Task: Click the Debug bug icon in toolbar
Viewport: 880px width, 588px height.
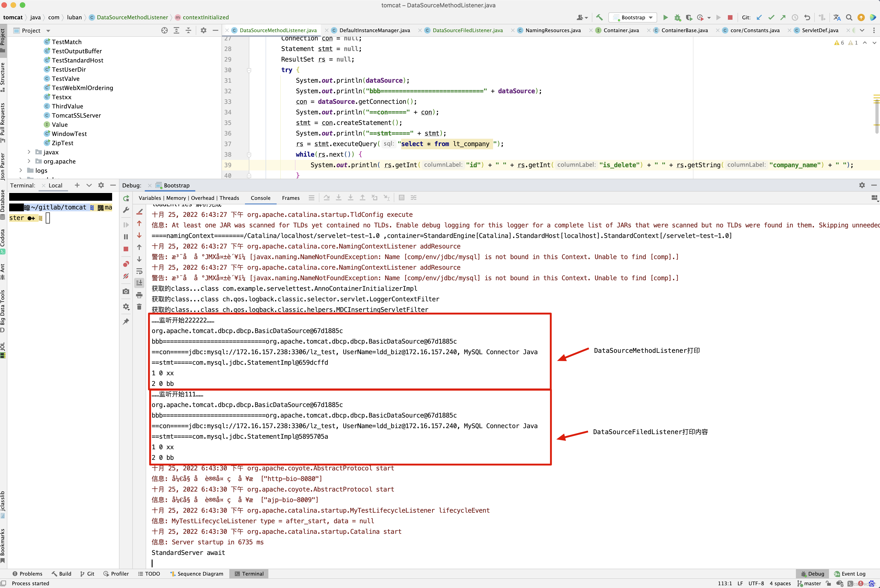Action: pos(677,17)
